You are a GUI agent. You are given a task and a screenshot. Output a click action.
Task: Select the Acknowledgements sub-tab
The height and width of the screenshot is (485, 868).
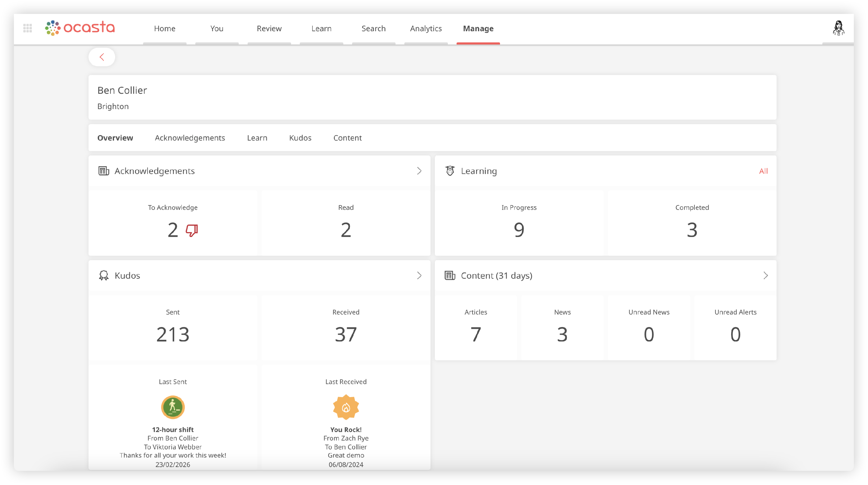coord(190,138)
